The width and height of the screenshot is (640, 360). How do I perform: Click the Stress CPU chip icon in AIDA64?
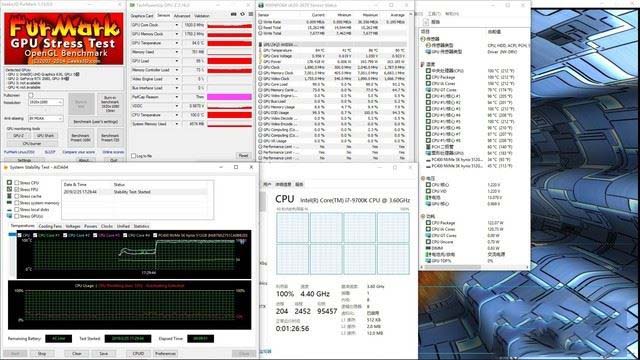(9, 182)
